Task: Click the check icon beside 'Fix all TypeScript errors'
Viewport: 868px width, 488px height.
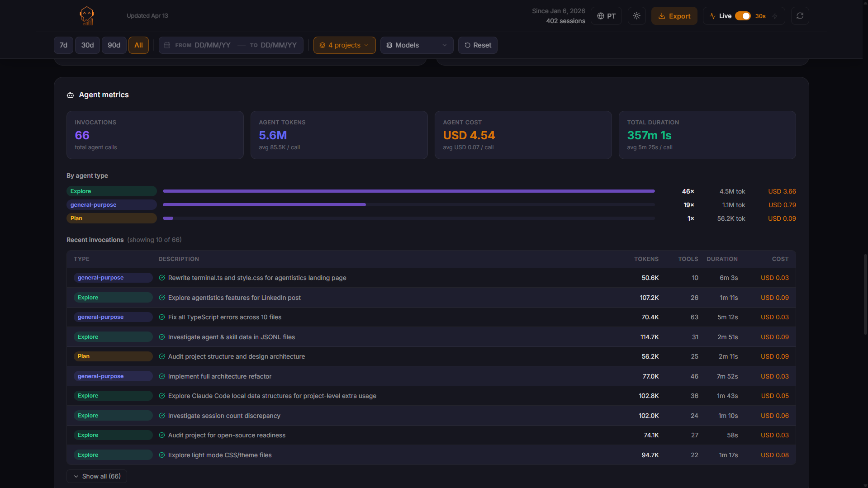Action: (162, 317)
